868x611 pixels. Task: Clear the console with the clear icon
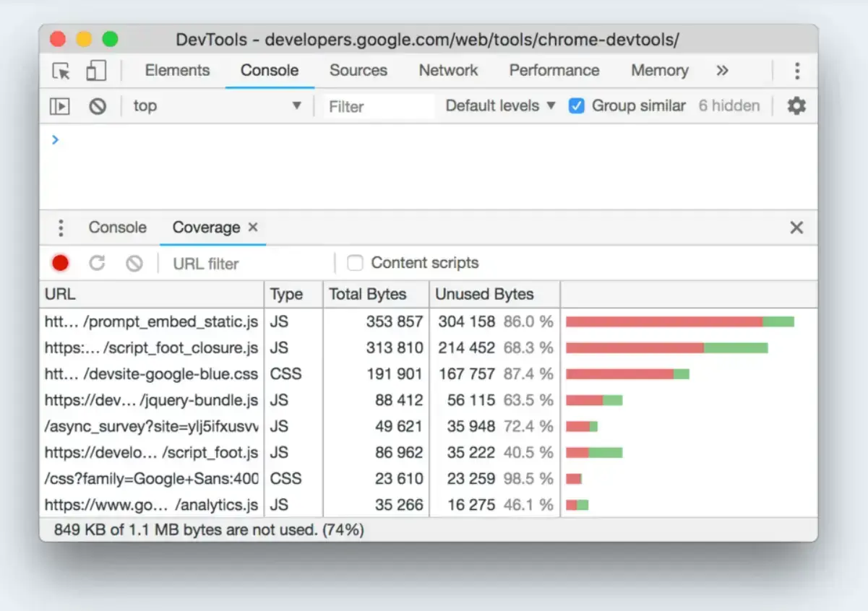click(98, 105)
